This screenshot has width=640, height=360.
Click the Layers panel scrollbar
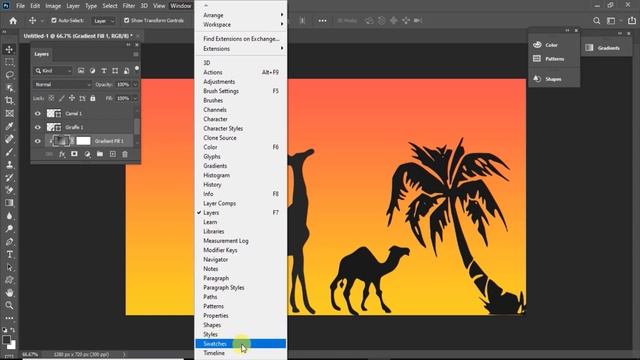(x=137, y=127)
